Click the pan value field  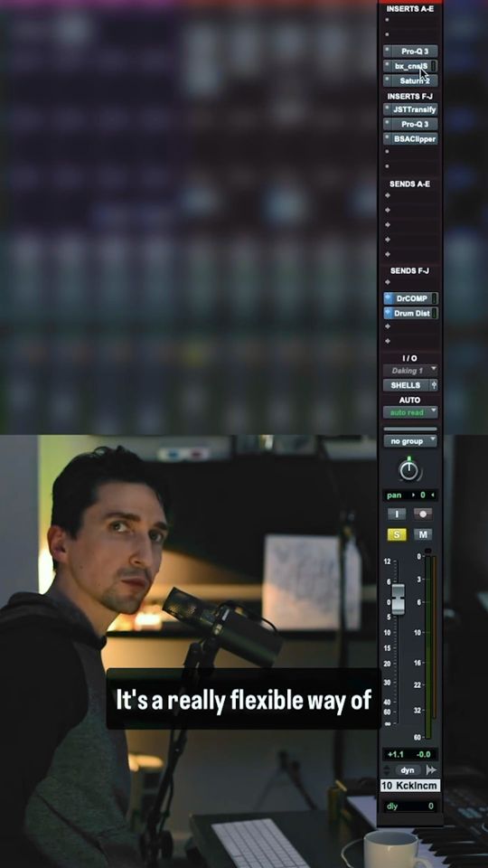coord(410,495)
